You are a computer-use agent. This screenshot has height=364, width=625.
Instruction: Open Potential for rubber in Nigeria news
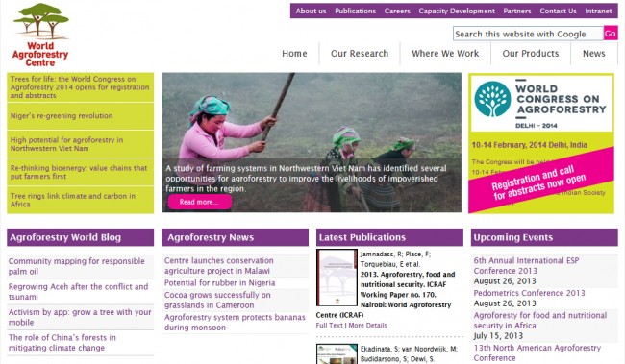point(219,282)
